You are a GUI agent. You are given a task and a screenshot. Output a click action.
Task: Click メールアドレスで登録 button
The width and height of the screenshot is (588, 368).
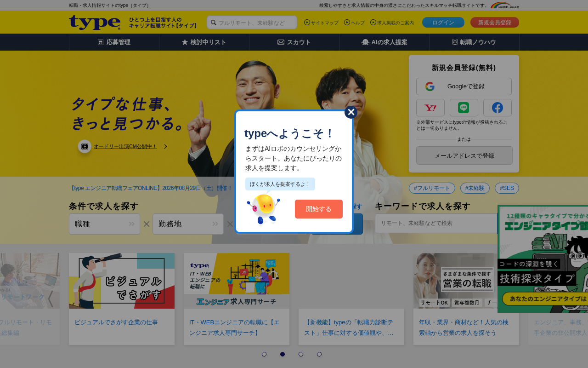click(464, 155)
